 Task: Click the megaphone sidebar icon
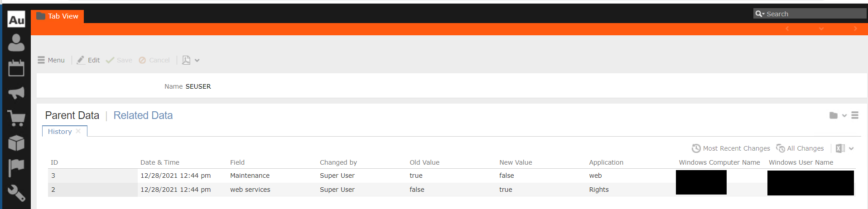(x=16, y=93)
